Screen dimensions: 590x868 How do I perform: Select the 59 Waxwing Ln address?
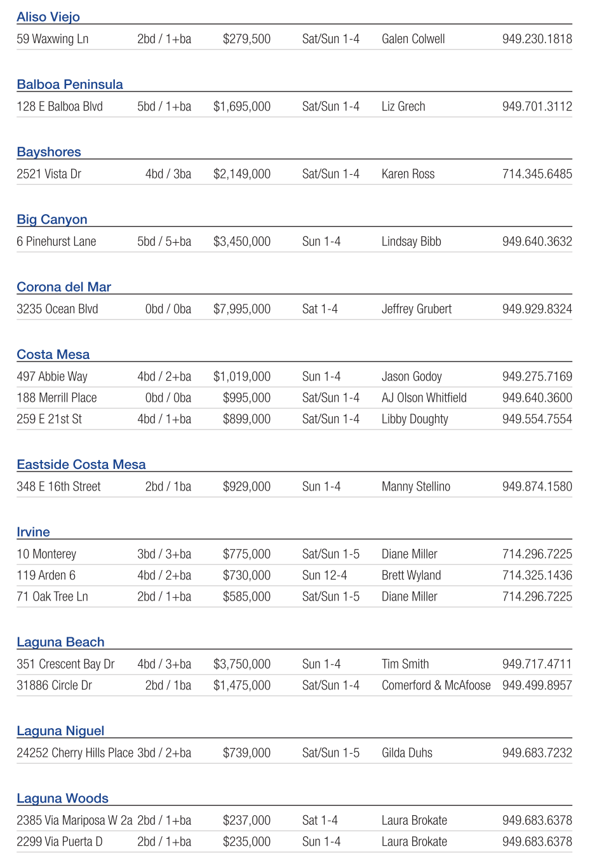pos(53,39)
